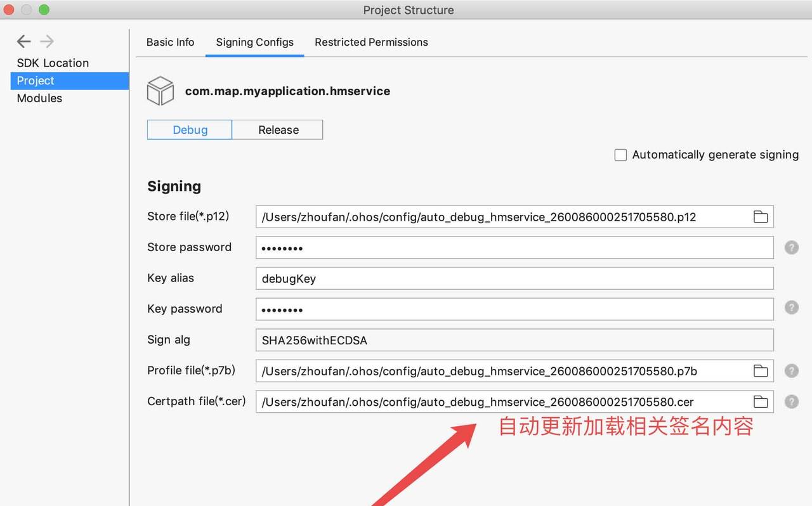Select the Release signing mode
812x506 pixels.
pyautogui.click(x=278, y=130)
